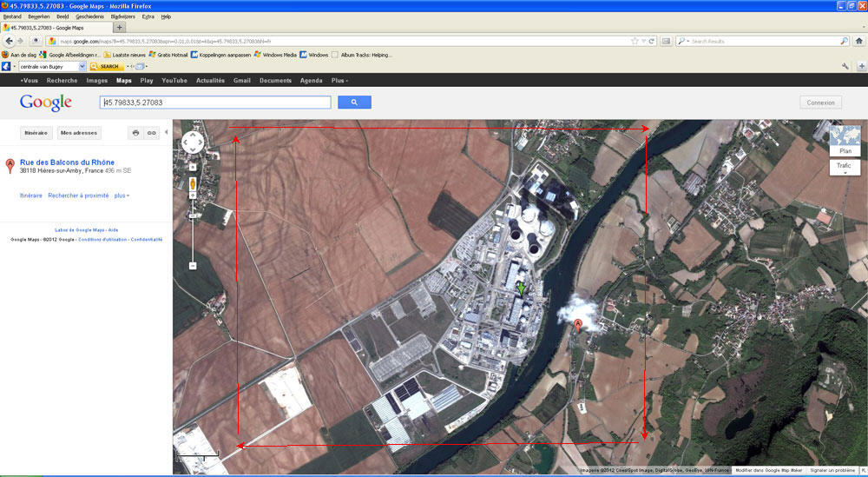Click the blue Google Maps search button

[354, 103]
